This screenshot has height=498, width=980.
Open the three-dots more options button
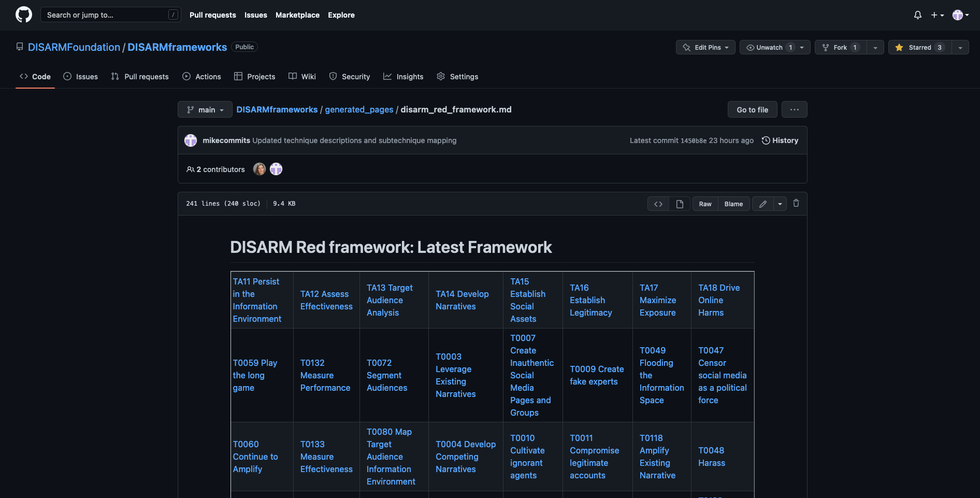[794, 109]
